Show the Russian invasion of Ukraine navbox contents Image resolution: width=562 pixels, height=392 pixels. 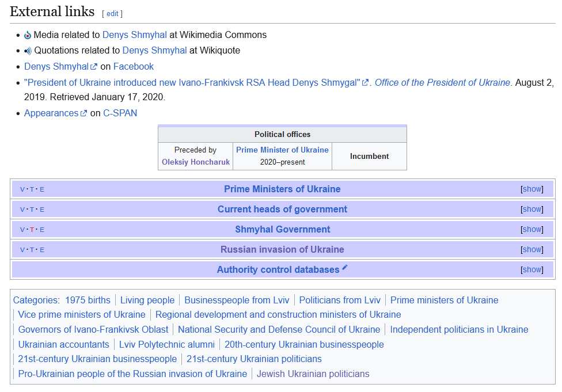coord(532,249)
